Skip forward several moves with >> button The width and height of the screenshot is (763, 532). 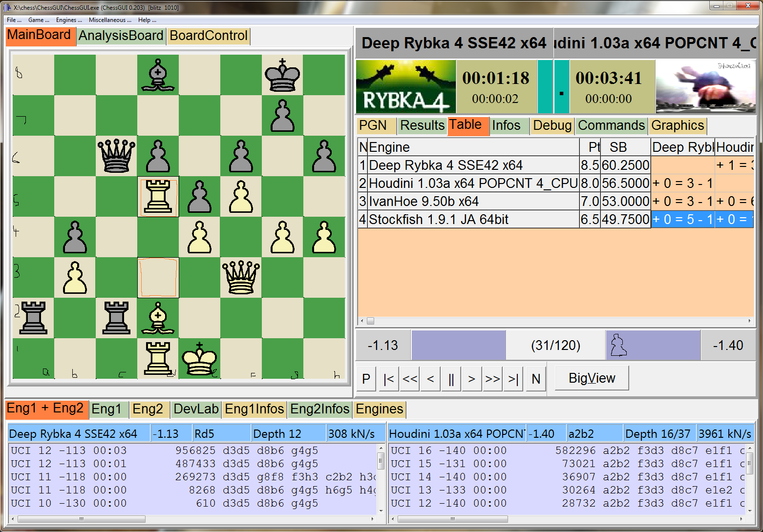492,379
